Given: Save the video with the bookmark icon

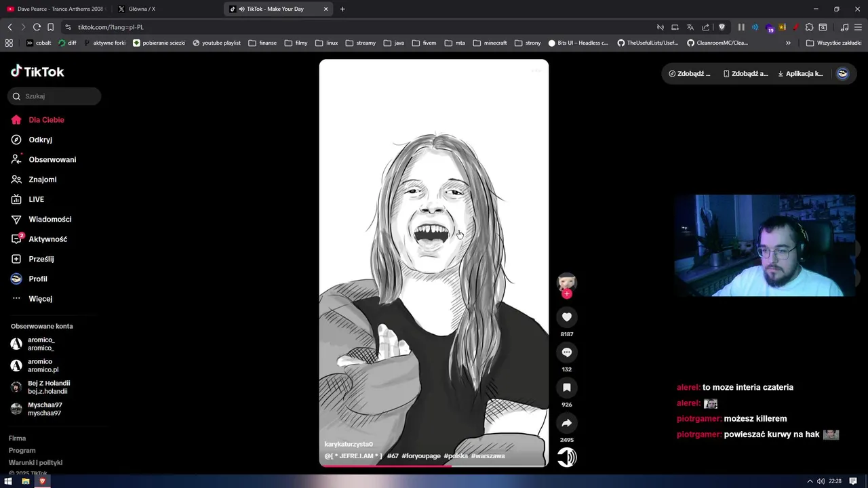Looking at the screenshot, I should (567, 387).
